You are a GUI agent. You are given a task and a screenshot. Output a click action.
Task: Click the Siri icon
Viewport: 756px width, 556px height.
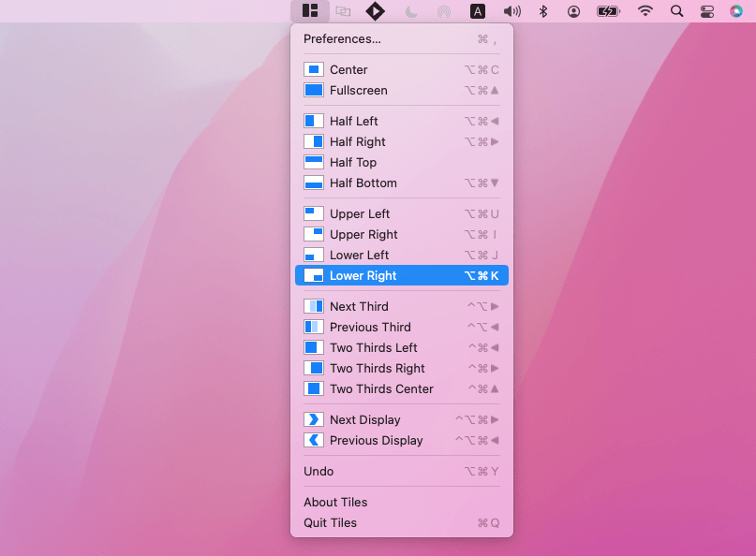736,11
